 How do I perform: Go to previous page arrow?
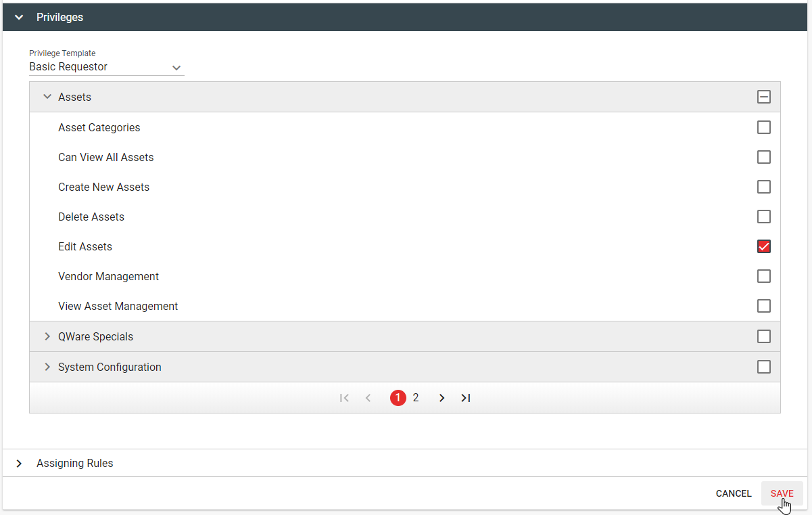pos(368,398)
